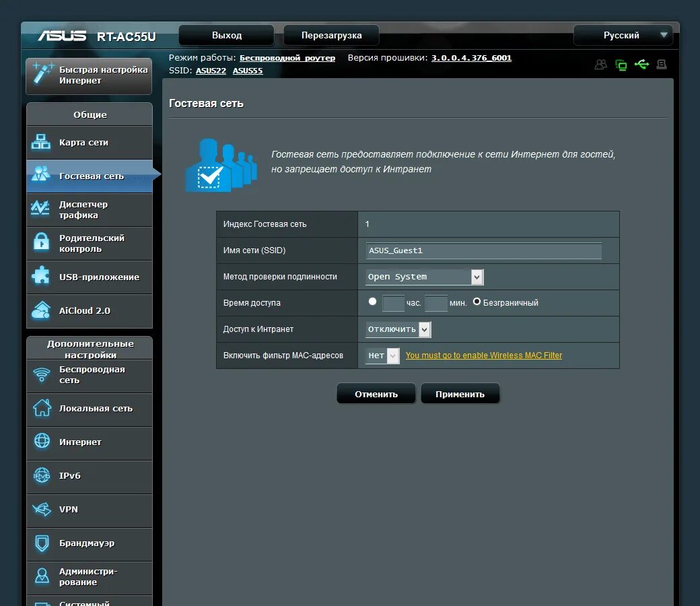Open VPN menu item
Screen dimensions: 700x606
point(90,510)
